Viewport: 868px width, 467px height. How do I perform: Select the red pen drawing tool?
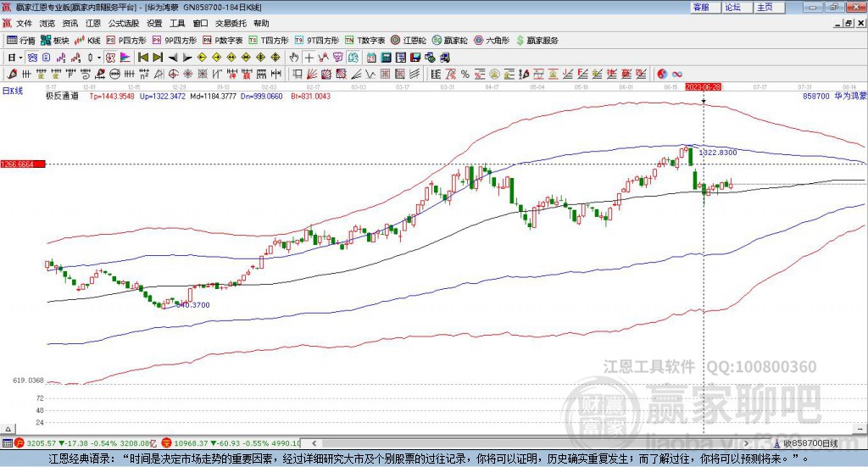point(12,74)
